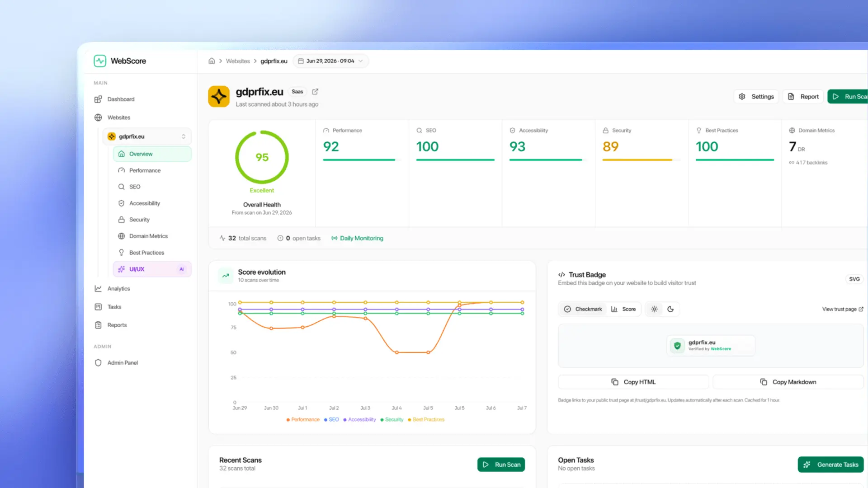Open the Jun 29, 2026 scan date dropdown

point(331,61)
